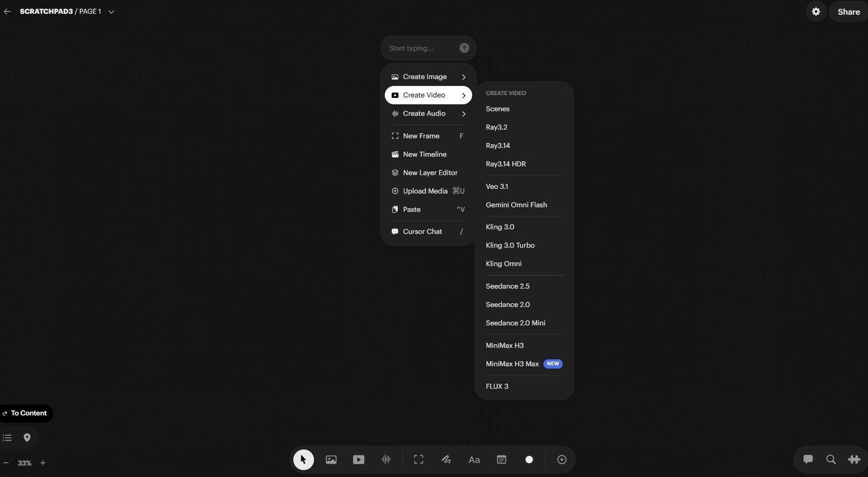Click the Cursor Chat bubble icon in menu
This screenshot has width=868, height=477.
coord(395,232)
